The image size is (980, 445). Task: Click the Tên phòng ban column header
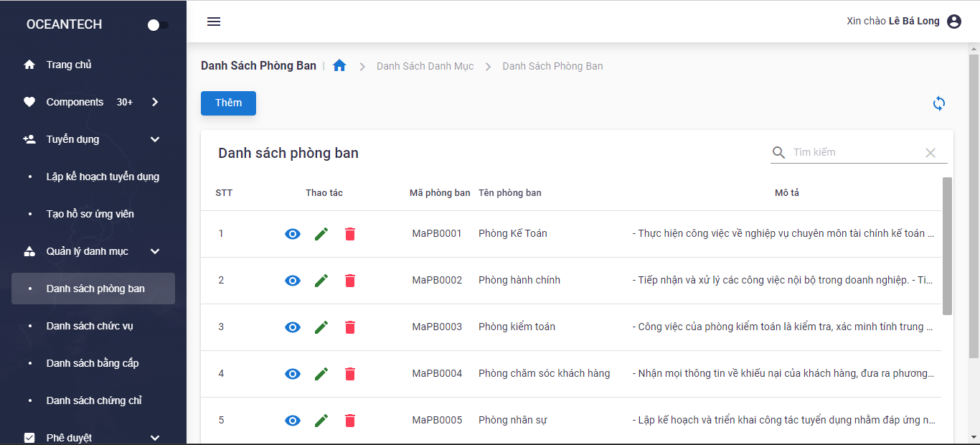pos(510,193)
